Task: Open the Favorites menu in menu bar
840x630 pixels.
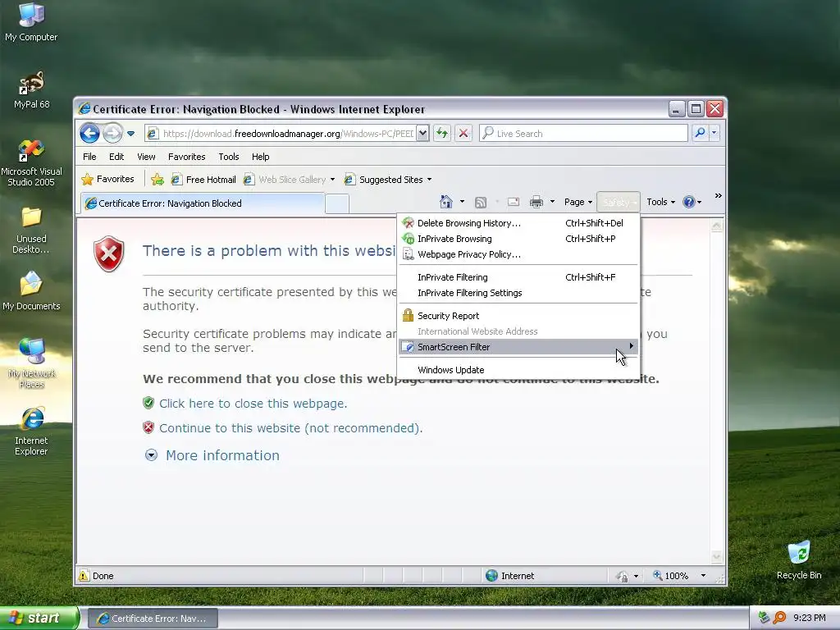Action: tap(186, 157)
